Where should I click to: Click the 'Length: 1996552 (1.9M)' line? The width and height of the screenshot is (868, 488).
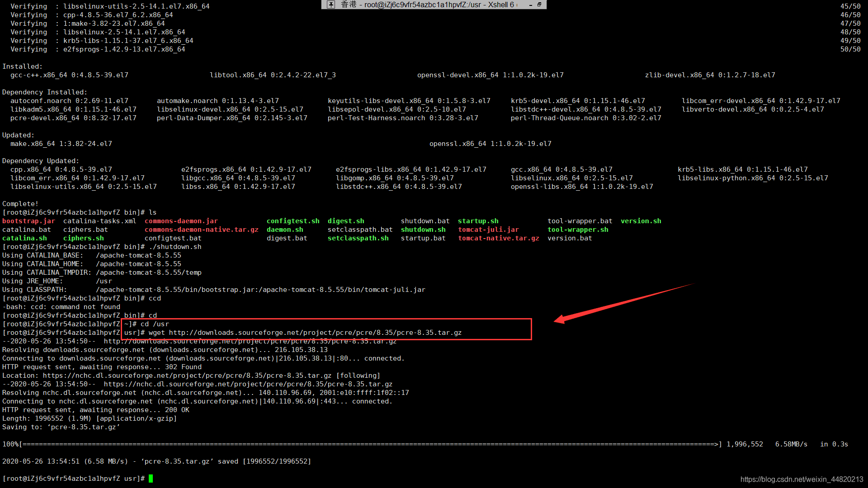point(90,418)
